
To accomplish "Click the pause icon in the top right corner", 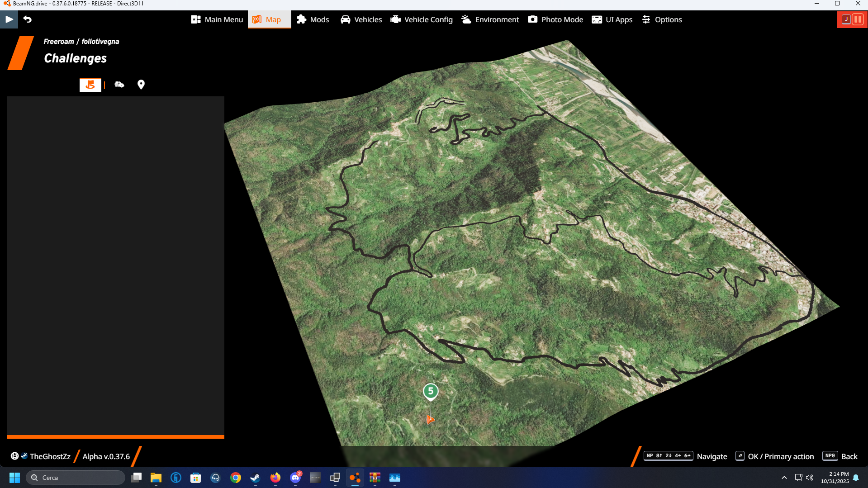I will click(859, 19).
